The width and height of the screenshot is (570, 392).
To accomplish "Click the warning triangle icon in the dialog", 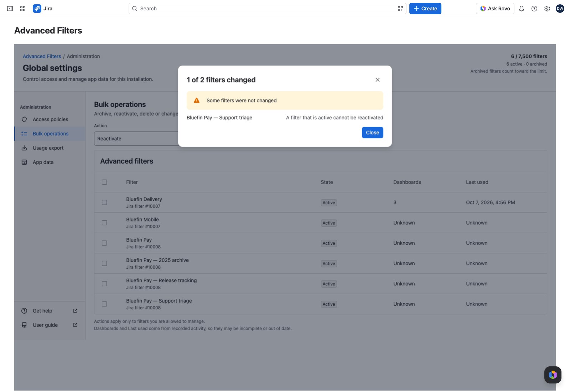I will (197, 100).
